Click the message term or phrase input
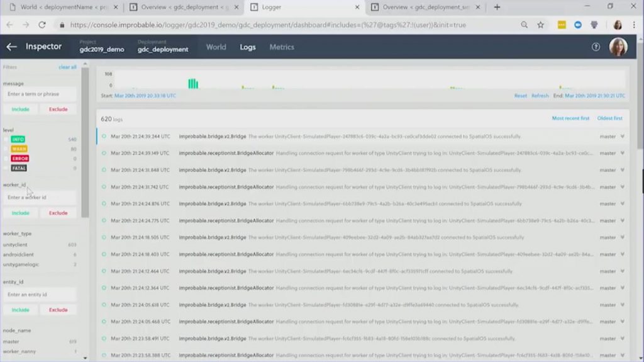The image size is (644, 362). [x=40, y=94]
